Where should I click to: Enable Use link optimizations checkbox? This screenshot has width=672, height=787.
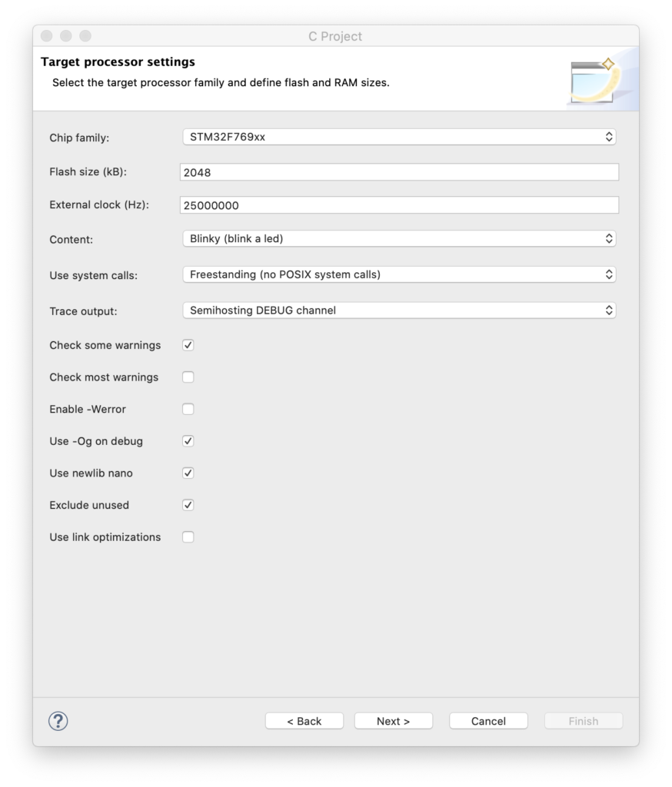pos(188,537)
